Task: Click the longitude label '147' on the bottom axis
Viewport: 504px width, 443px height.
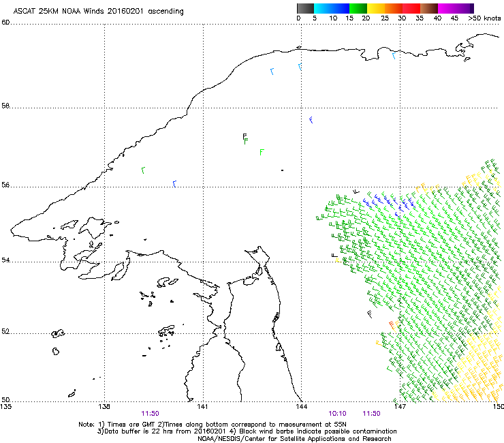Action: [400, 407]
